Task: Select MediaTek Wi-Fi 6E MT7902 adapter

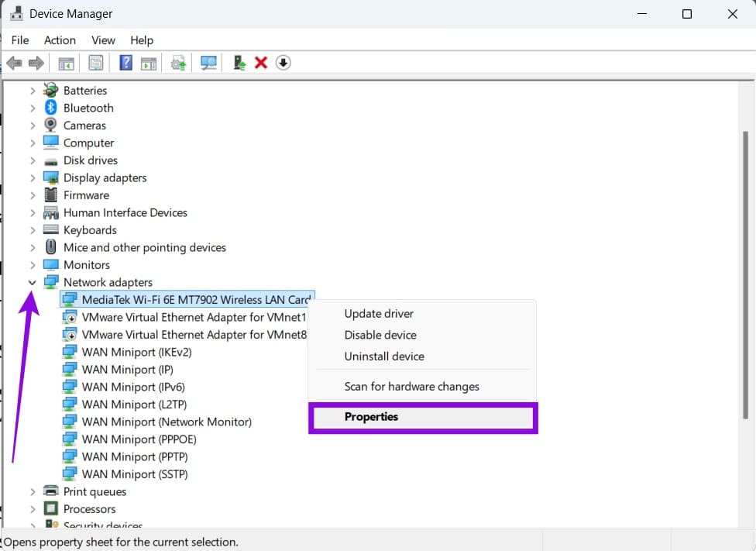Action: tap(187, 300)
